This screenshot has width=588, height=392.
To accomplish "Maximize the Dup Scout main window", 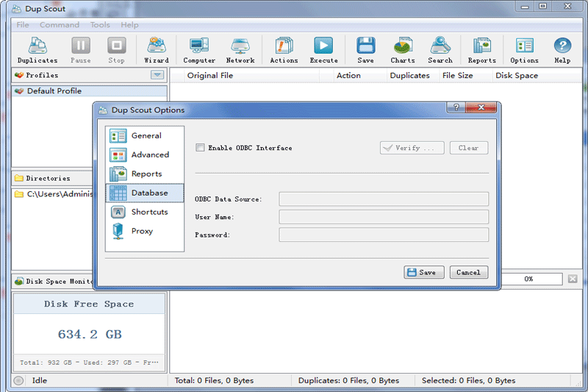I will pyautogui.click(x=542, y=7).
